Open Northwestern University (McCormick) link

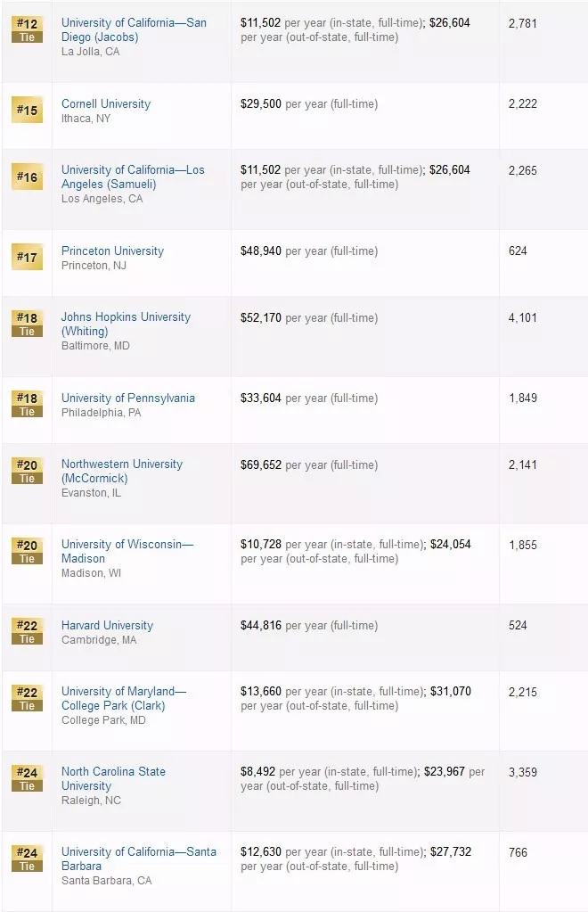121,471
